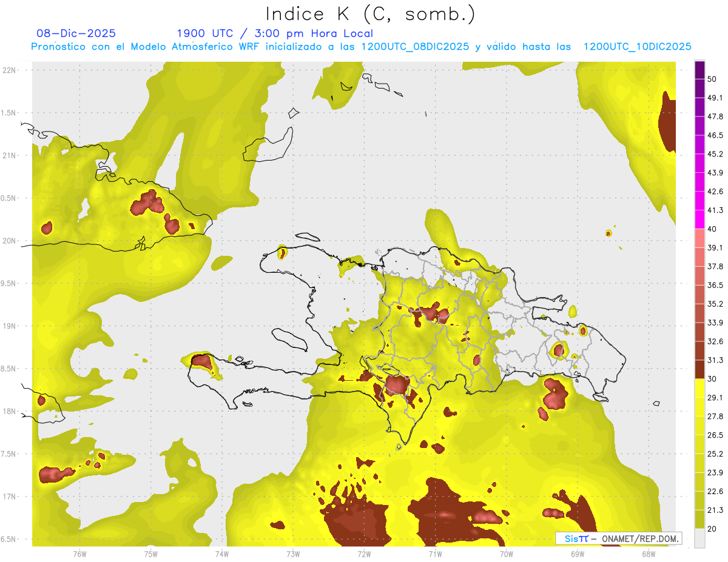Select the dark purple colorbar swatch above 50
Image resolution: width=728 pixels, height=562 pixels.
coord(700,70)
